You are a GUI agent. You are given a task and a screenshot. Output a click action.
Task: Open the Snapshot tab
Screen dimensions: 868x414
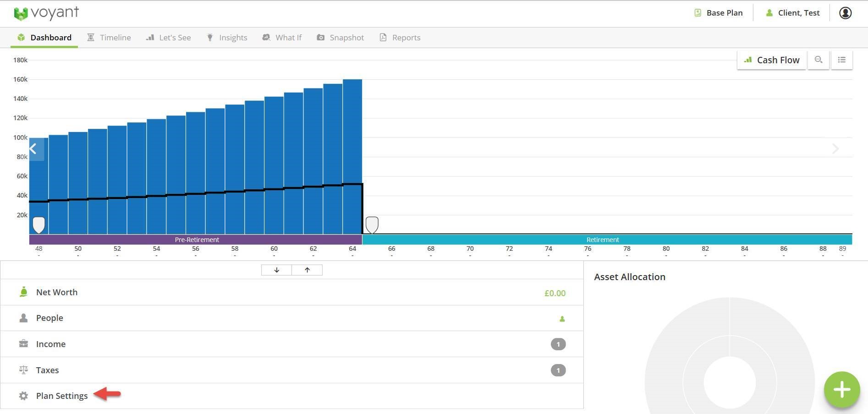pyautogui.click(x=341, y=38)
